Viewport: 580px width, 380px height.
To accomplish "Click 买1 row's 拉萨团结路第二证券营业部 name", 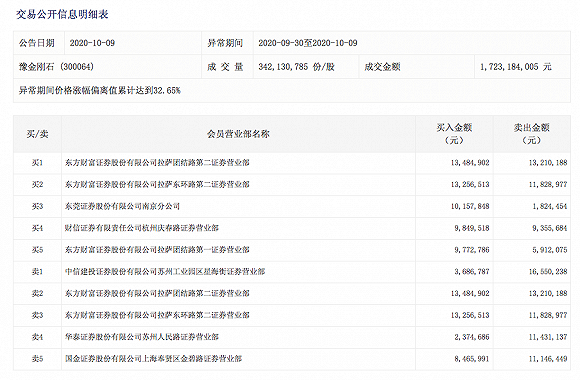I will [157, 162].
